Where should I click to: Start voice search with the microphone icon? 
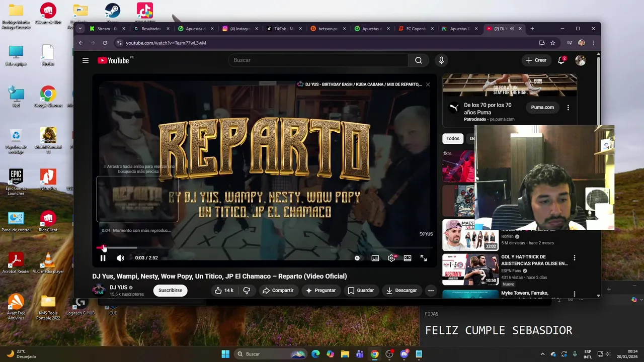click(x=441, y=60)
